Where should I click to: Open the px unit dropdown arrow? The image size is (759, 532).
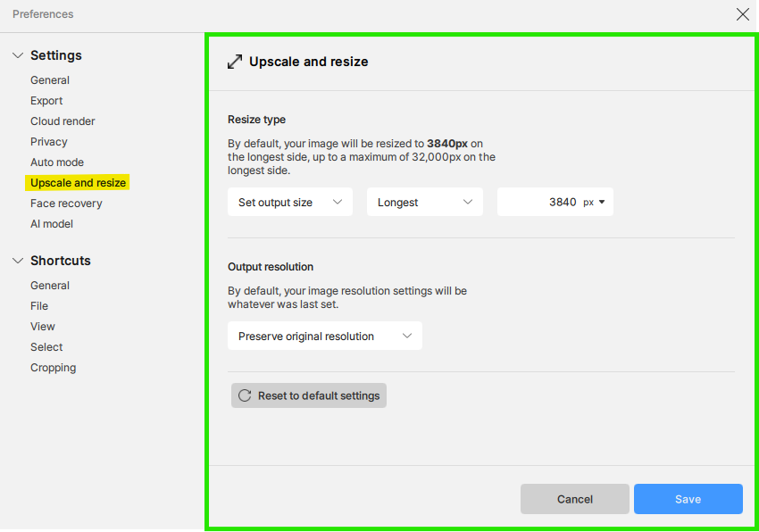[x=602, y=202]
